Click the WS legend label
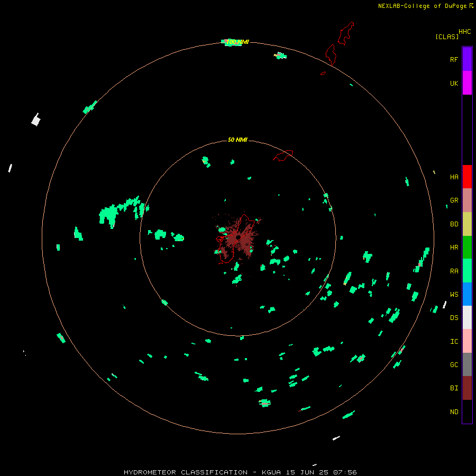Viewport: 476px width, 476px height. tap(454, 295)
